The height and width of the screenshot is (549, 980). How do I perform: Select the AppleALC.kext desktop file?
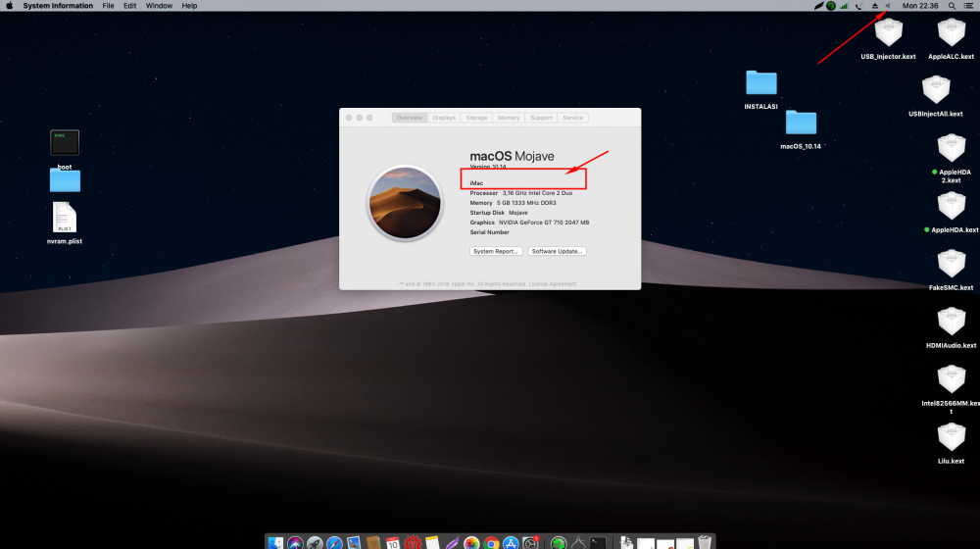952,39
